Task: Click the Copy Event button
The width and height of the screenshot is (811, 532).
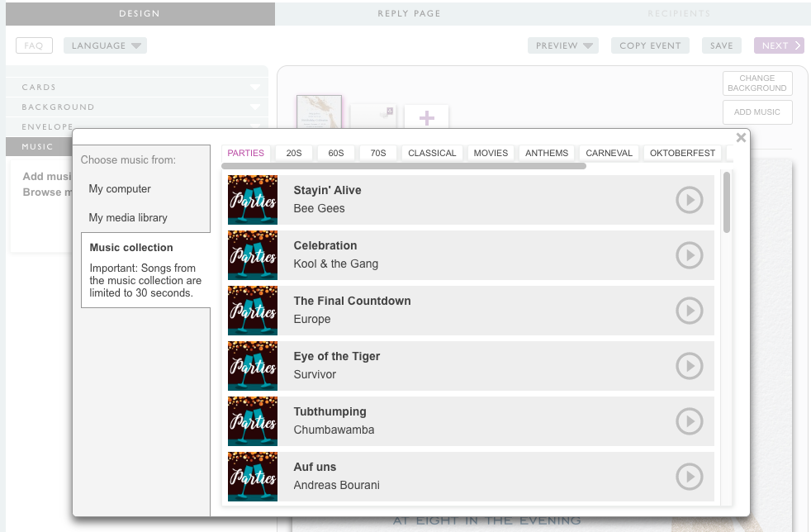Action: (x=650, y=45)
